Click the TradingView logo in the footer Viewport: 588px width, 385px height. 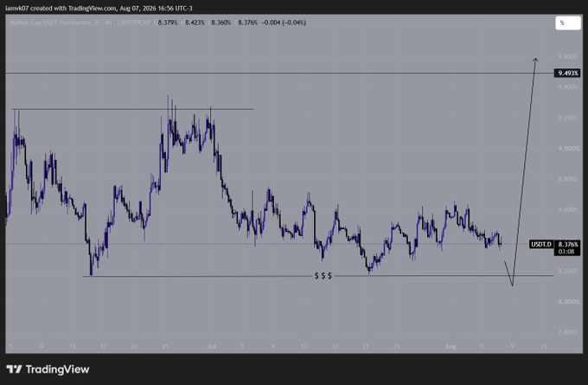(x=48, y=369)
